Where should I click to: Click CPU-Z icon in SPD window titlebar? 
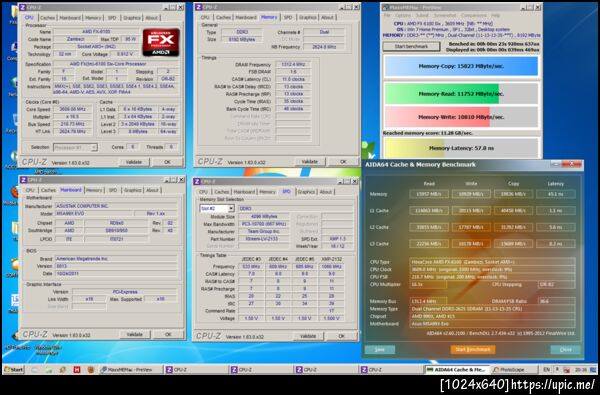coord(198,181)
